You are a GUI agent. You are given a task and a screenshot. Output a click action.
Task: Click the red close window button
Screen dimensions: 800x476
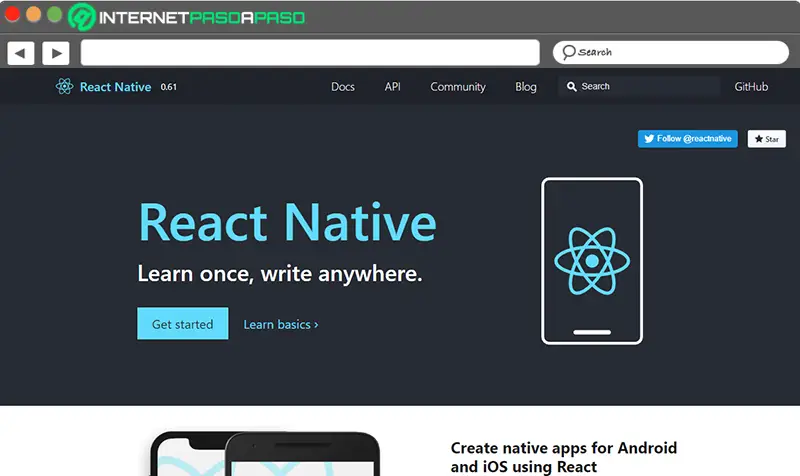click(x=12, y=14)
